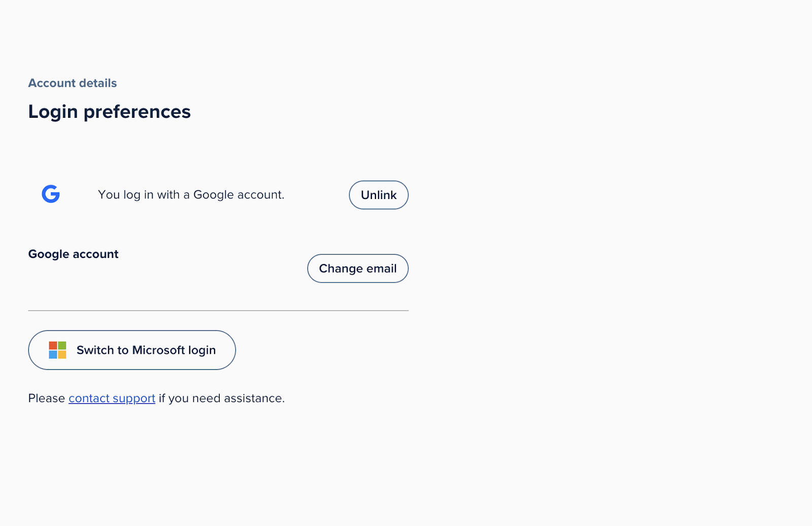Click the Google account section label
The height and width of the screenshot is (526, 812).
click(73, 254)
